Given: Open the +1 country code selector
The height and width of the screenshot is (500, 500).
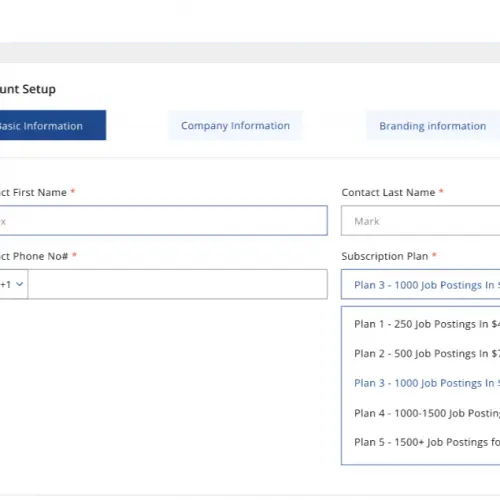Looking at the screenshot, I should click(x=14, y=284).
